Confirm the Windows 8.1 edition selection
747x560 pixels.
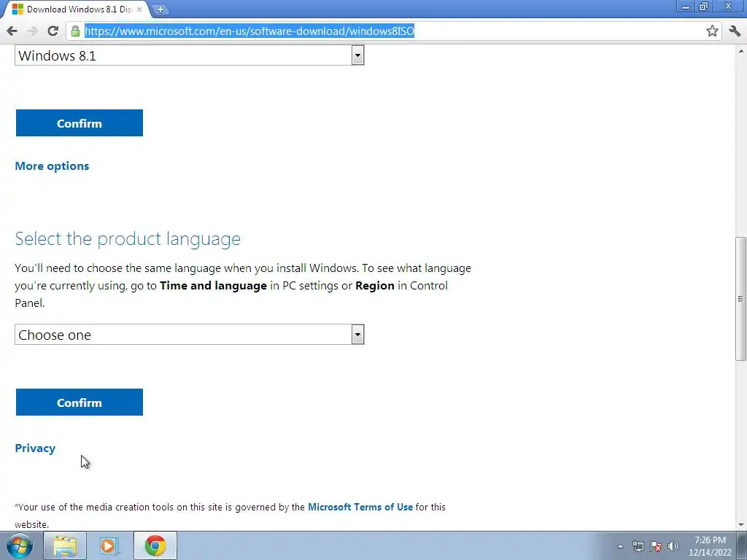pyautogui.click(x=79, y=122)
